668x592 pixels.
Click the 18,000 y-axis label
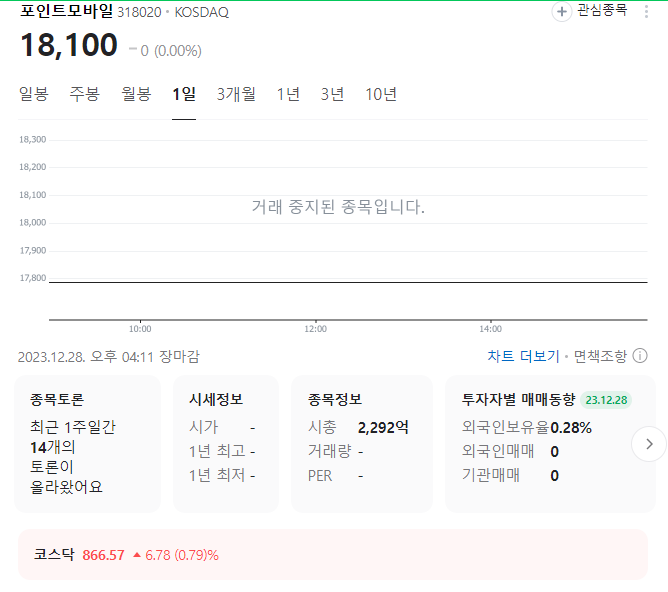(x=32, y=222)
